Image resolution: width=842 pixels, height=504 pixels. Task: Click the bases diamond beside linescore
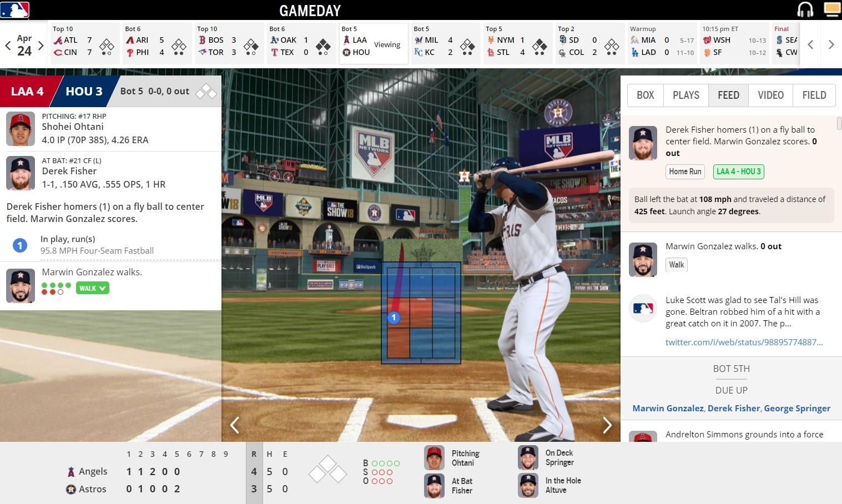tap(328, 469)
